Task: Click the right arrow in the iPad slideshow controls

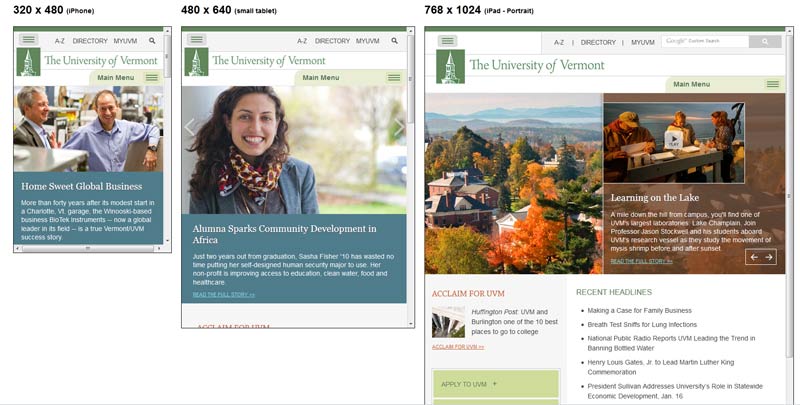Action: 769,257
